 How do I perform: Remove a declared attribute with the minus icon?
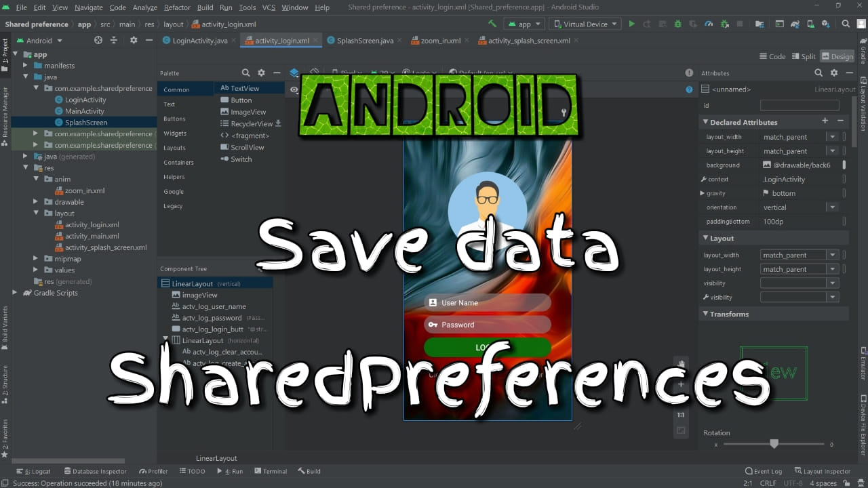841,121
